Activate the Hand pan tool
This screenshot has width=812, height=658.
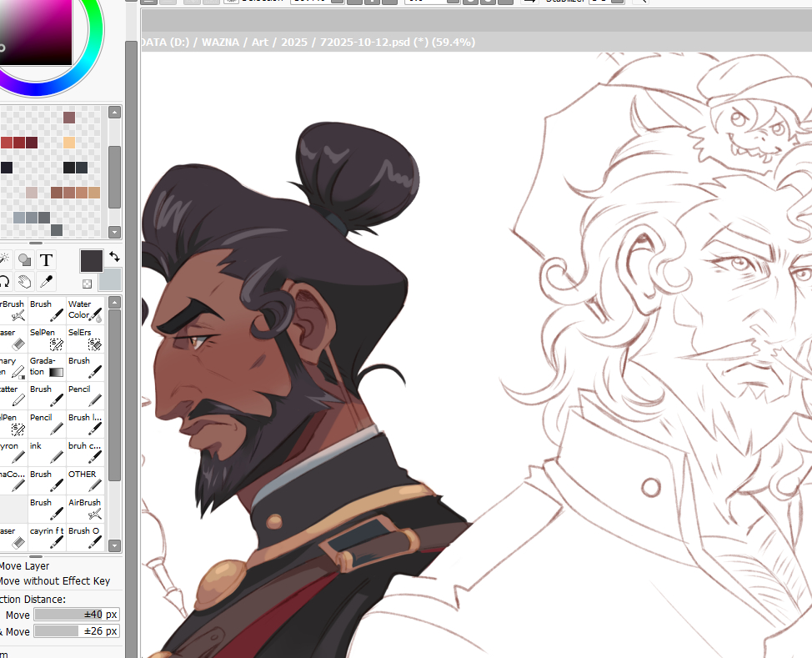25,282
